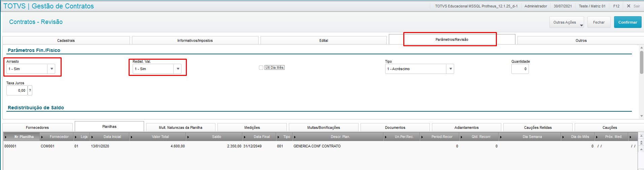Click scroll-down arrow of parameters panel
644x170 pixels.
[642, 116]
